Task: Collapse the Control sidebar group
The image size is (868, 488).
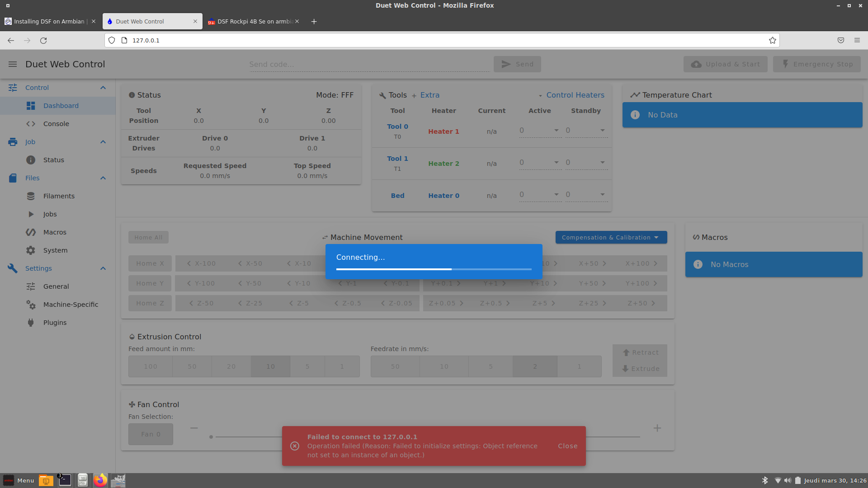Action: pyautogui.click(x=103, y=88)
